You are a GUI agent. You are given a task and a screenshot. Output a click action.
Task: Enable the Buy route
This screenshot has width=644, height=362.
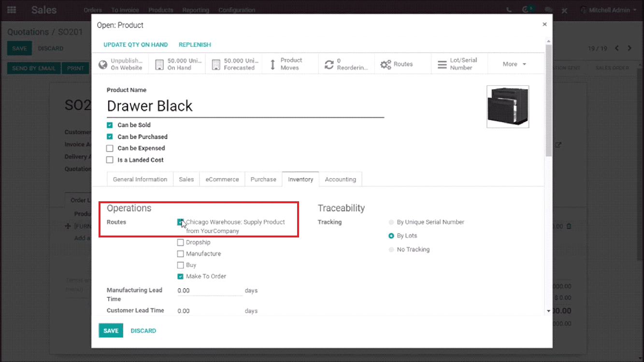[181, 265]
